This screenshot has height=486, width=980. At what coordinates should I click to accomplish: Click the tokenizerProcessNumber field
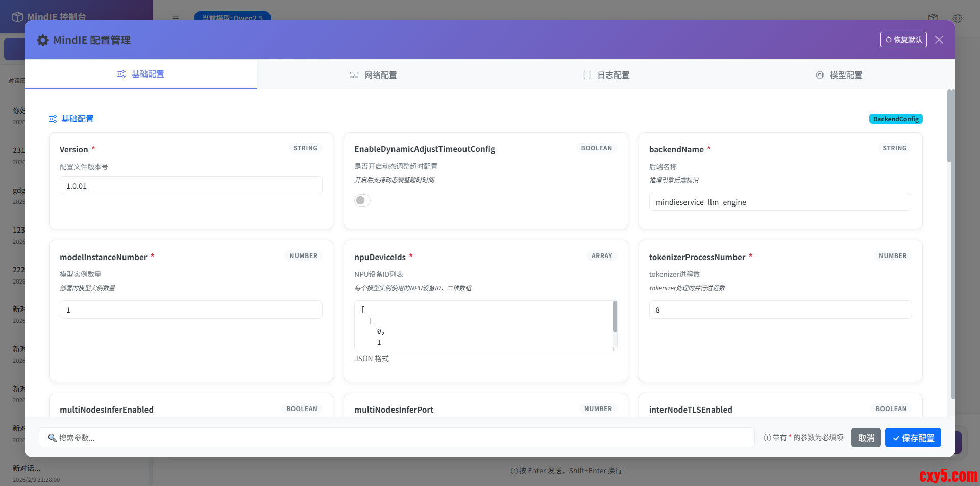780,310
